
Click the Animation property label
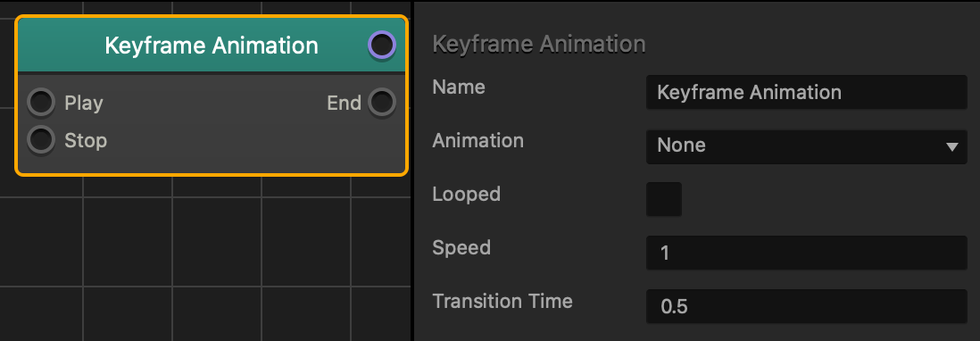[x=478, y=140]
